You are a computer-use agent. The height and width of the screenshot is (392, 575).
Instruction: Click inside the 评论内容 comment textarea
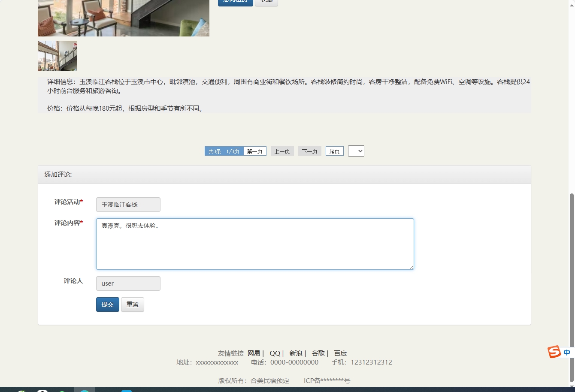tap(255, 244)
